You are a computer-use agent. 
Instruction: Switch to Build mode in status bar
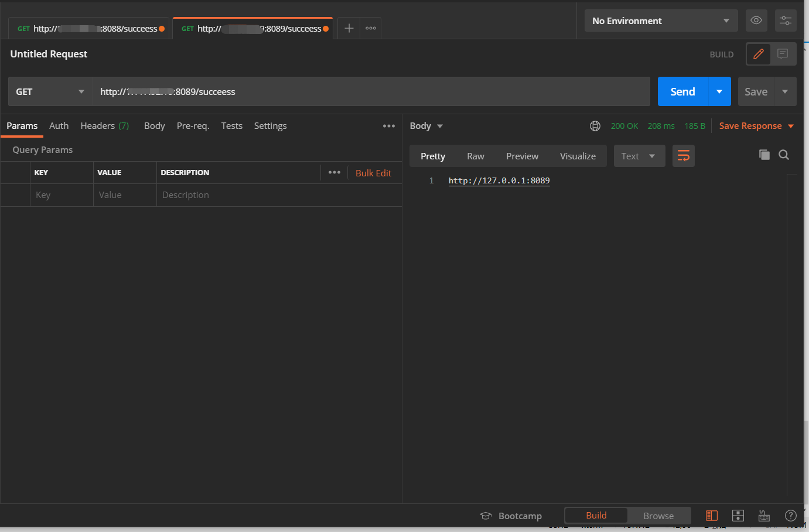(596, 516)
